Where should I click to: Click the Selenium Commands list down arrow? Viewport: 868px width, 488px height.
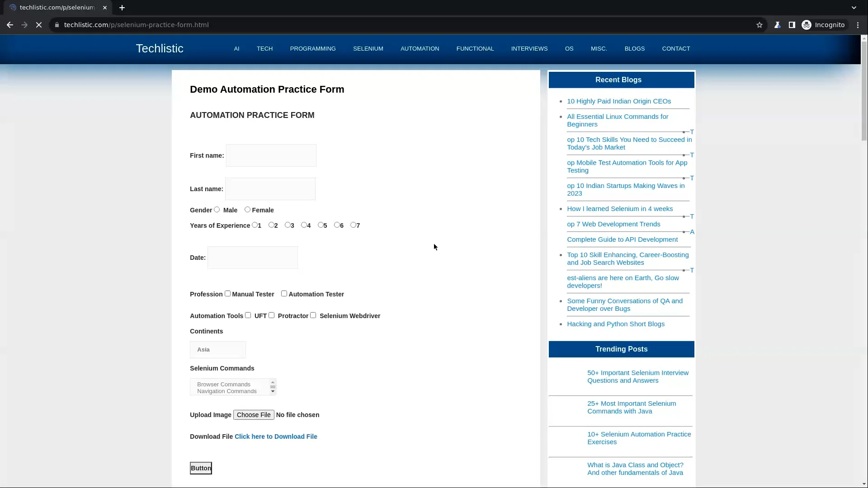point(273,392)
